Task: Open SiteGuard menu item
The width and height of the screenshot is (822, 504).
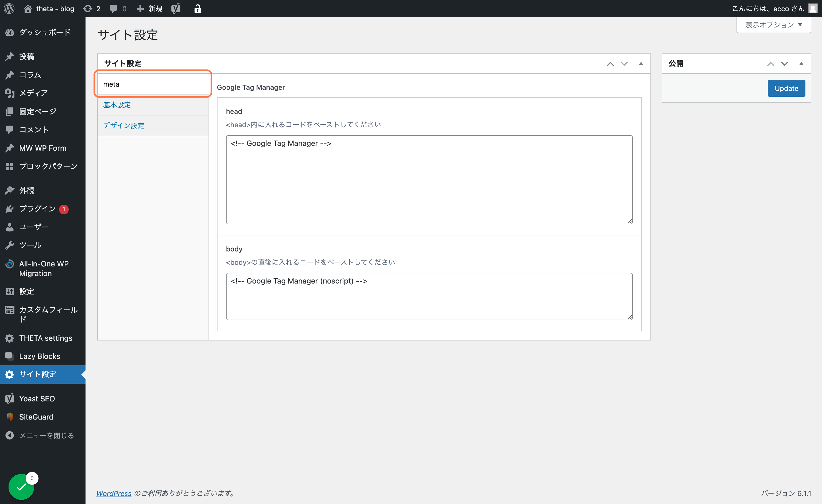Action: click(x=43, y=417)
